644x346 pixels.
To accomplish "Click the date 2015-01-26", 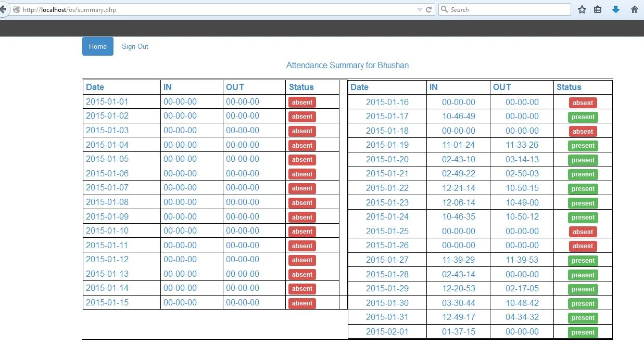I will 387,246.
